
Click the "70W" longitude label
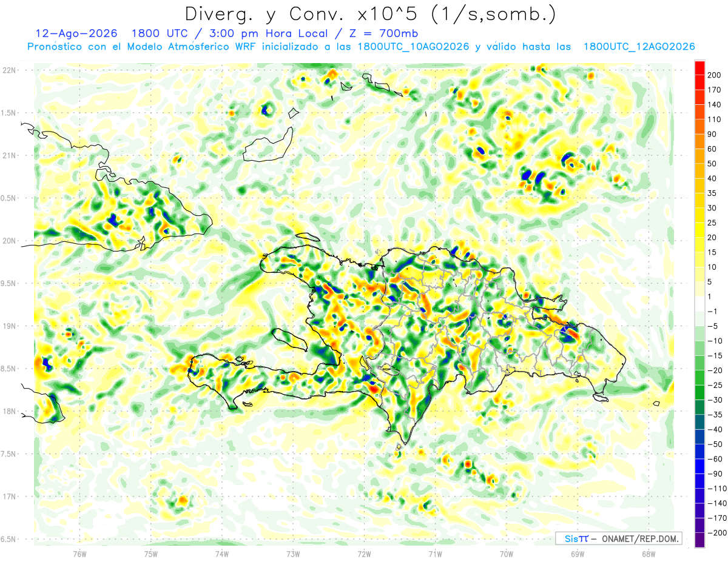click(507, 554)
